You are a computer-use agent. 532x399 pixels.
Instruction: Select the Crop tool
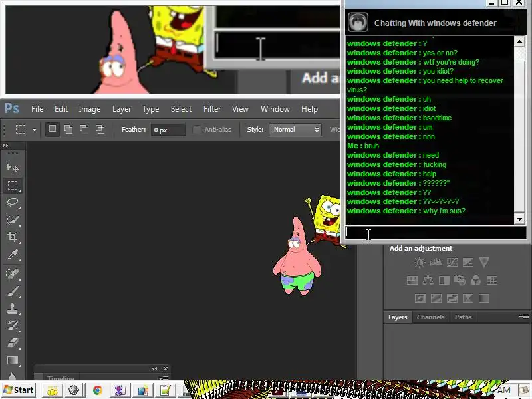click(13, 237)
